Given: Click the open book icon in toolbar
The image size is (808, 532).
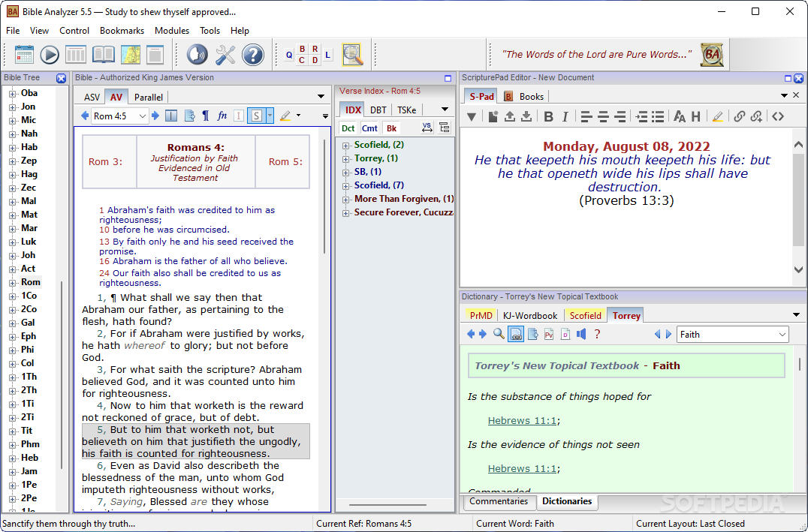Looking at the screenshot, I should (x=103, y=55).
